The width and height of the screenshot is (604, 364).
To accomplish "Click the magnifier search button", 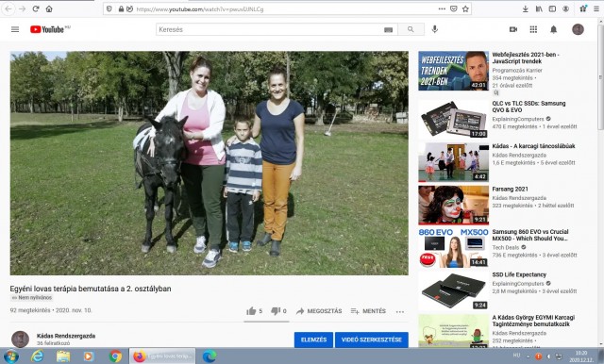I will click(x=411, y=29).
